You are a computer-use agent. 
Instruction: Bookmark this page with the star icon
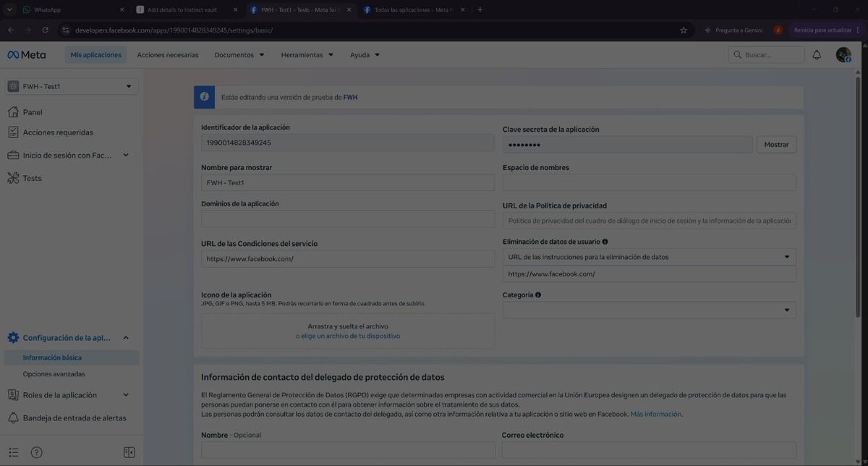(x=684, y=30)
